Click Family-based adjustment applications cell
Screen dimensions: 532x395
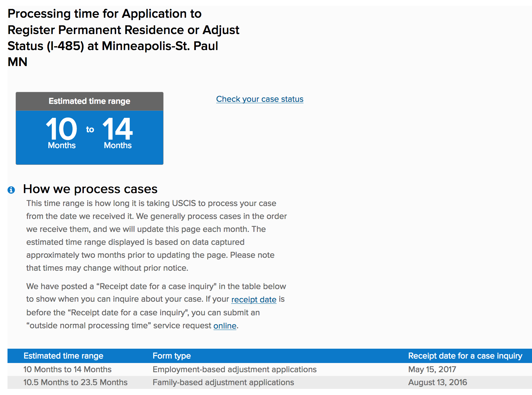point(223,382)
